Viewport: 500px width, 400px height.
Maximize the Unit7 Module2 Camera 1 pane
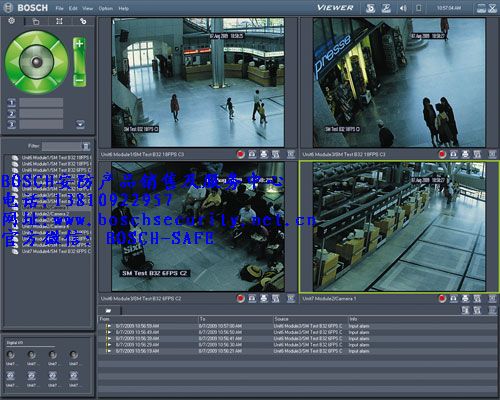pyautogui.click(x=492, y=298)
